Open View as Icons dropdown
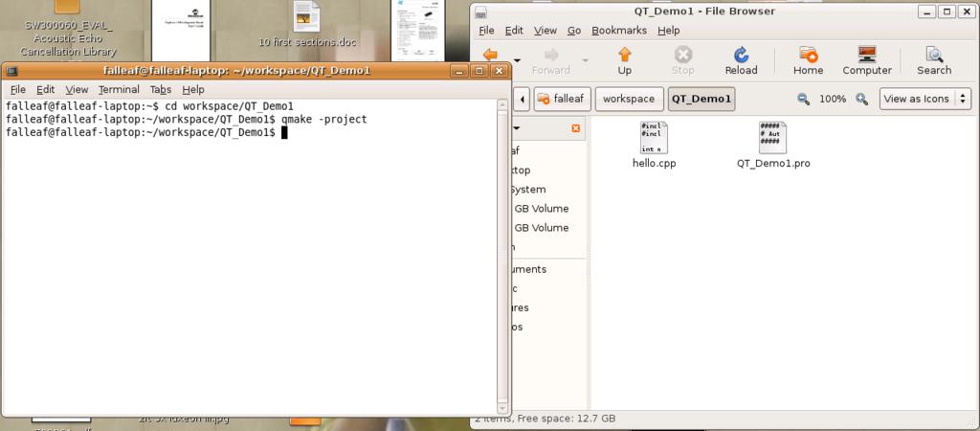The image size is (980, 431). 924,99
